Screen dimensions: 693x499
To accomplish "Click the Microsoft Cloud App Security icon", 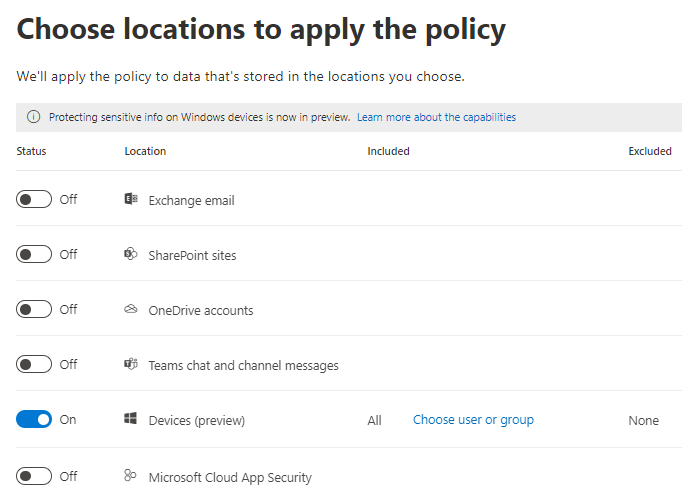I will click(x=130, y=477).
